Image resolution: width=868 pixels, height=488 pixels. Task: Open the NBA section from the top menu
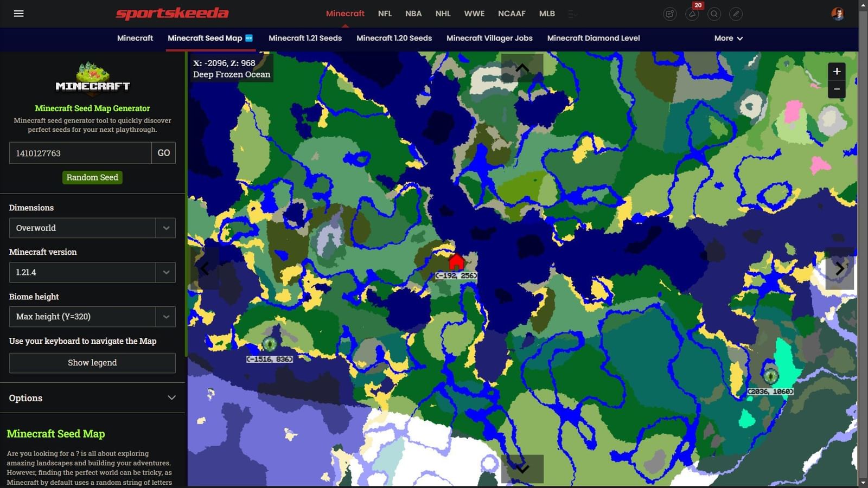[413, 13]
